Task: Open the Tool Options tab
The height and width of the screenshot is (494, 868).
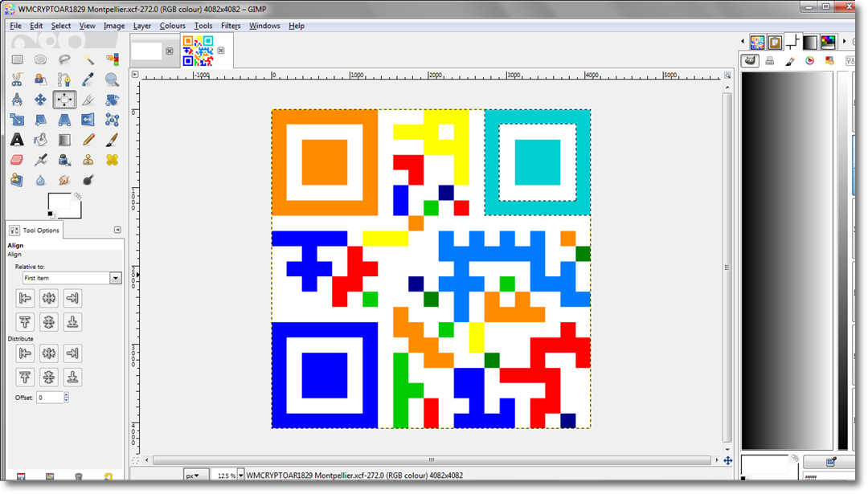Action: (35, 230)
